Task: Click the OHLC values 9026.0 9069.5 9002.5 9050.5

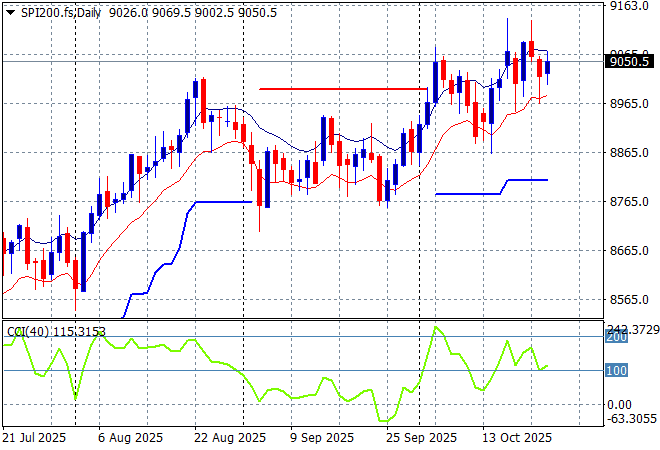Action: [193, 13]
